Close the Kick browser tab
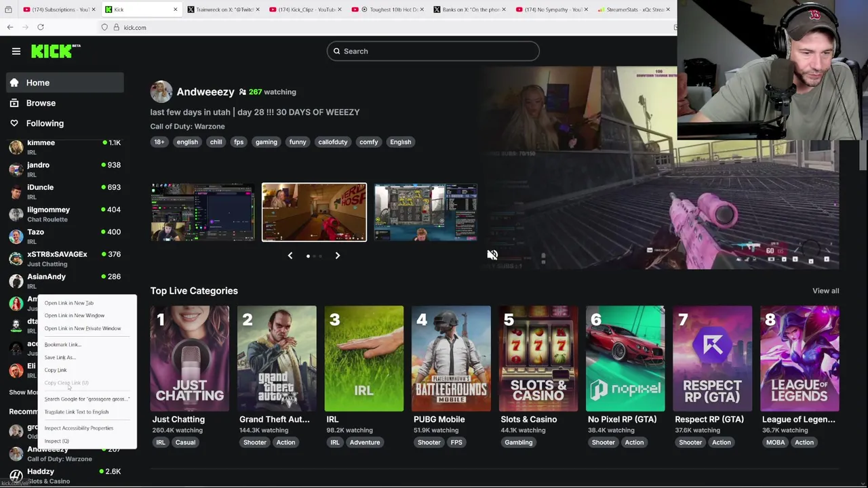The height and width of the screenshot is (488, 868). click(175, 9)
